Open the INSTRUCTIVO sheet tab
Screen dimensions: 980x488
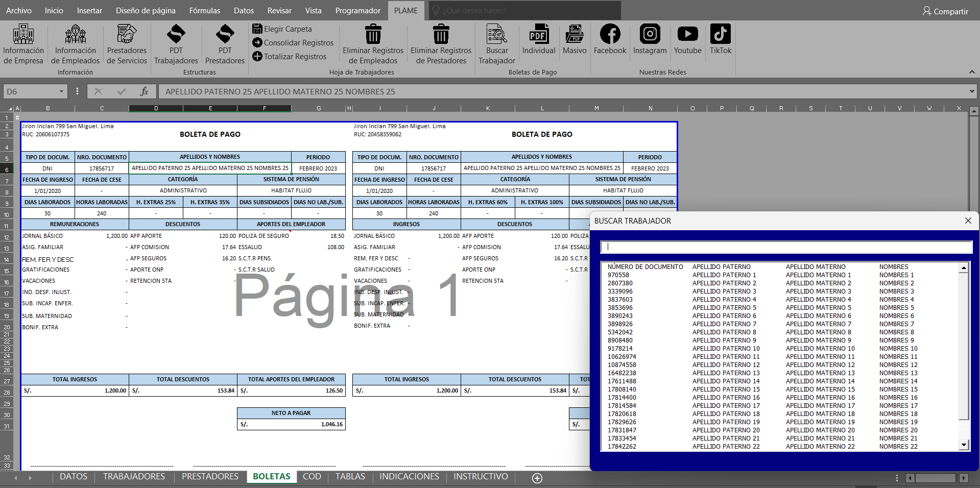[481, 476]
